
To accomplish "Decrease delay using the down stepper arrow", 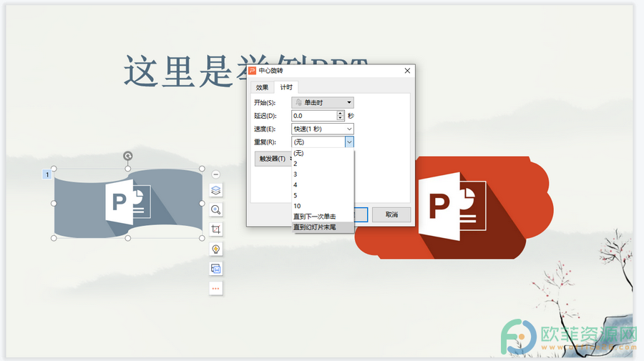I will click(x=340, y=118).
